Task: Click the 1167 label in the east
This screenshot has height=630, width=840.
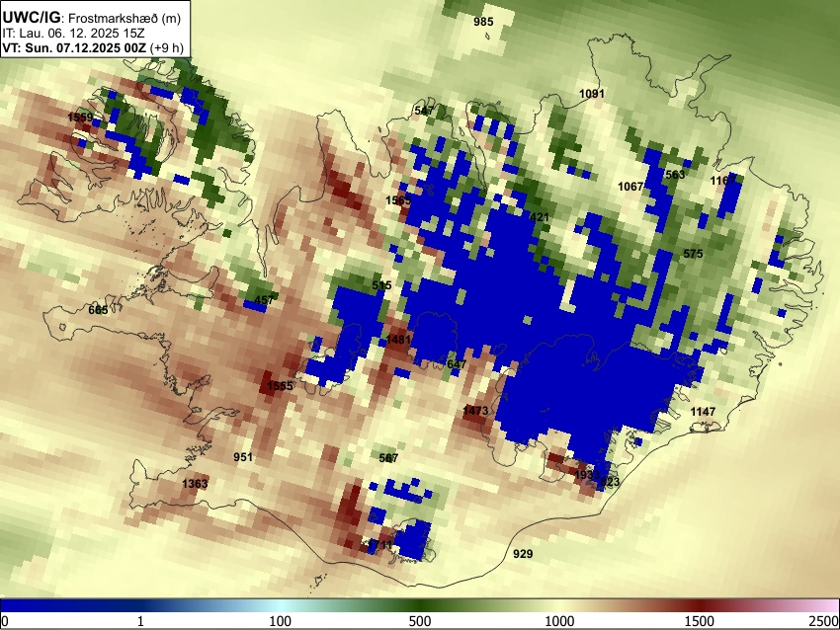Action: pos(723,181)
